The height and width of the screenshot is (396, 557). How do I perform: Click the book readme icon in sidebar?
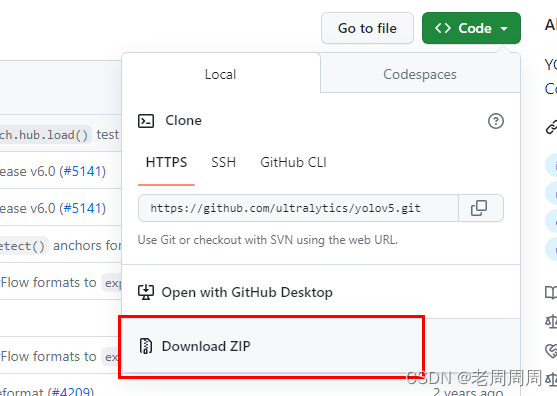[551, 293]
